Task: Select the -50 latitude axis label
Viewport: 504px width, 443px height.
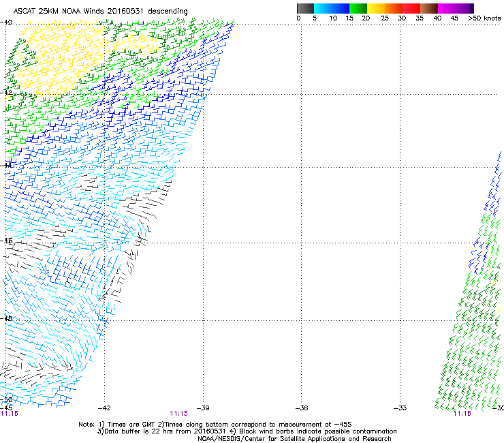Action: pos(6,399)
